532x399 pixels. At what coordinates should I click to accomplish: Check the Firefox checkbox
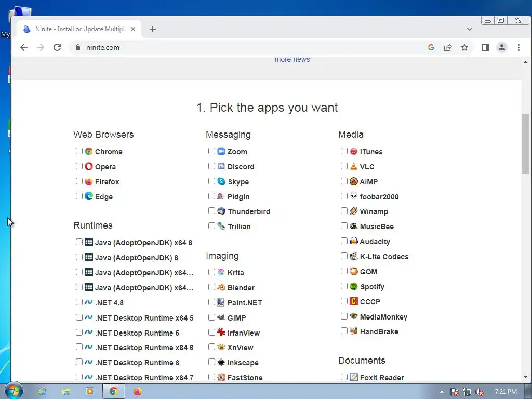click(x=79, y=181)
